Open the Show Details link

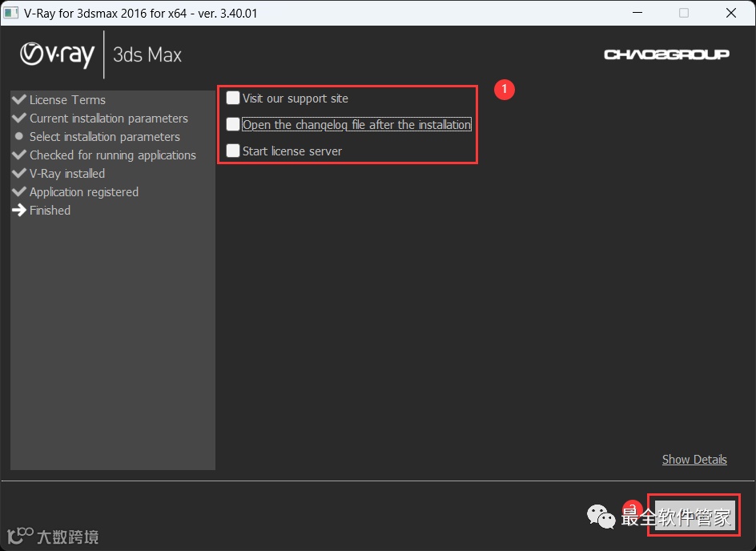tap(694, 460)
